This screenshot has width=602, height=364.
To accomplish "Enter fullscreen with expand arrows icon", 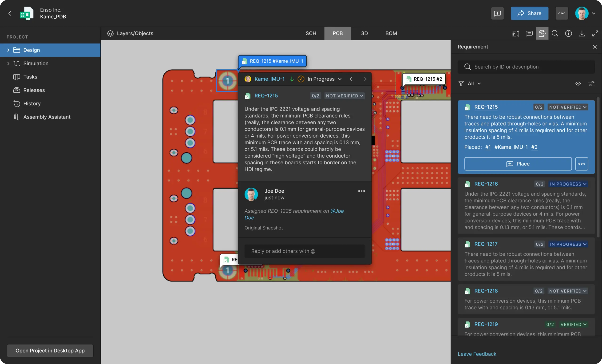I will pos(595,33).
